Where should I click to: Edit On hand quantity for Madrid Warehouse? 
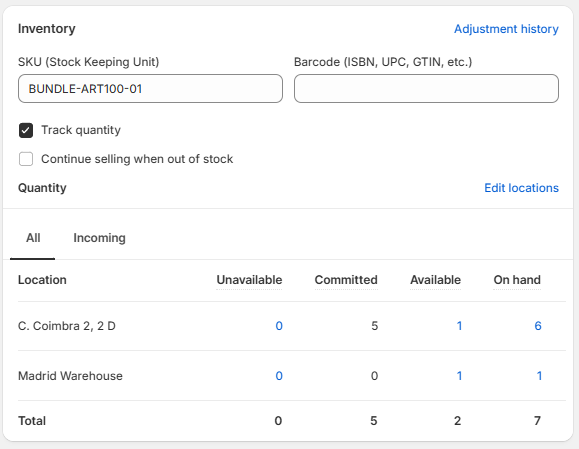point(539,376)
